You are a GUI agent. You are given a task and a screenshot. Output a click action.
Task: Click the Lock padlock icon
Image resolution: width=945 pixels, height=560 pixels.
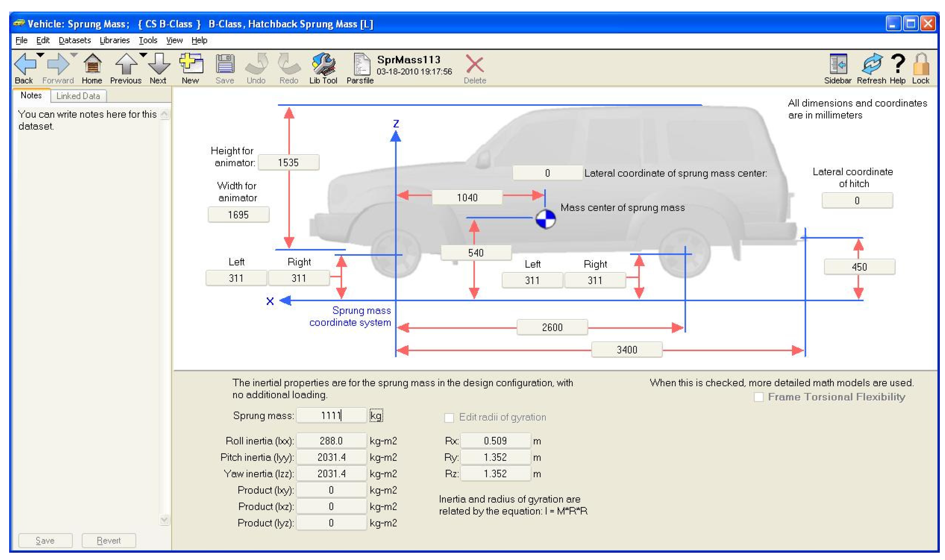[921, 64]
